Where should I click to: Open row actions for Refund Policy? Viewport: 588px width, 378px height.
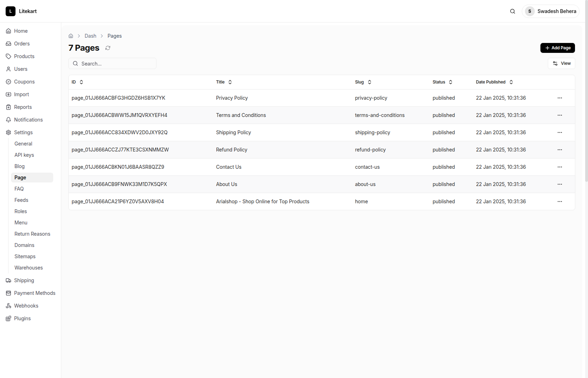click(560, 150)
